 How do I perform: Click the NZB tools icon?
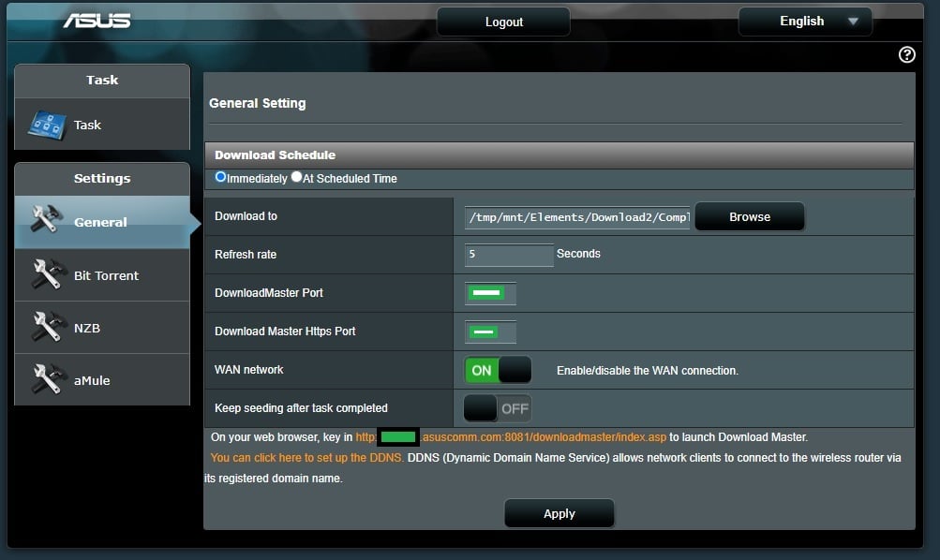(48, 327)
